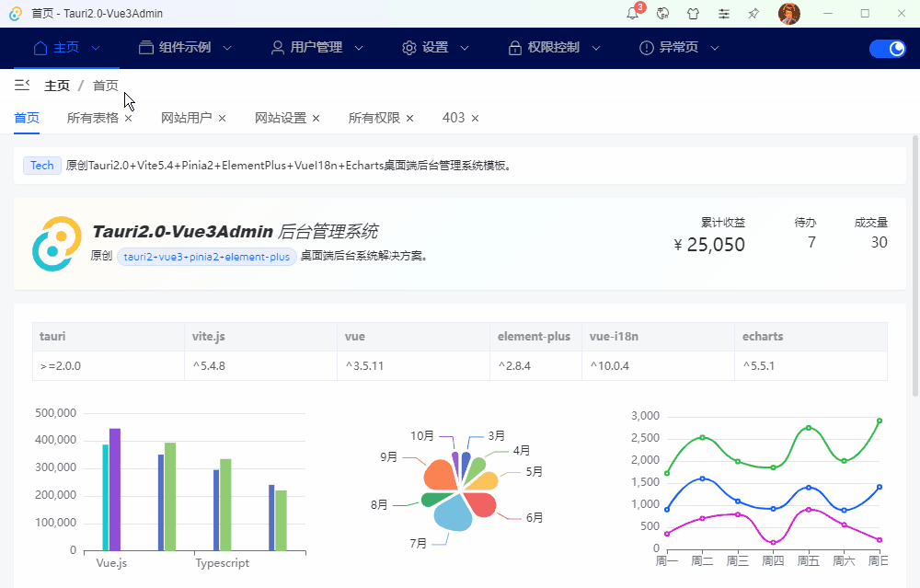This screenshot has height=588, width=920.
Task: Expand the 用户管理 dropdown chevron
Action: [x=359, y=48]
